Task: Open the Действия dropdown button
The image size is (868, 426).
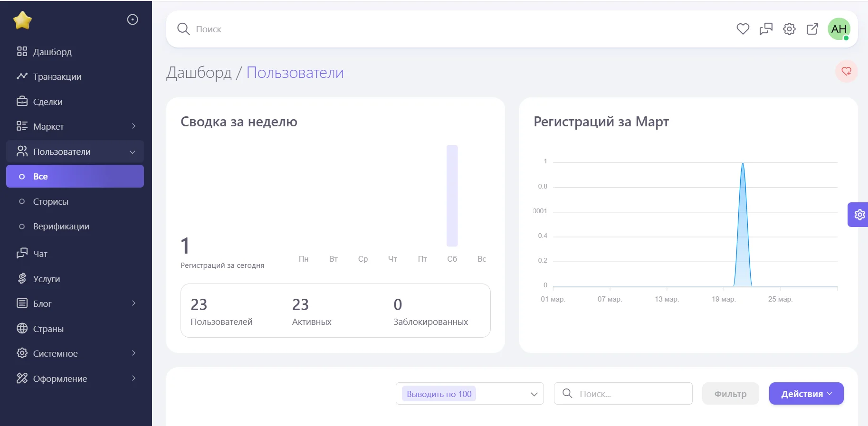Action: pos(806,394)
